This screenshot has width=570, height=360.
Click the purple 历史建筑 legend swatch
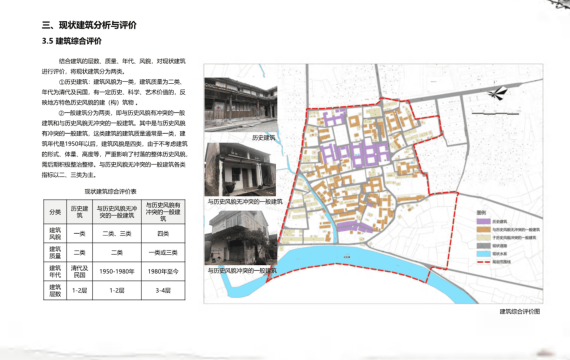[483, 221]
